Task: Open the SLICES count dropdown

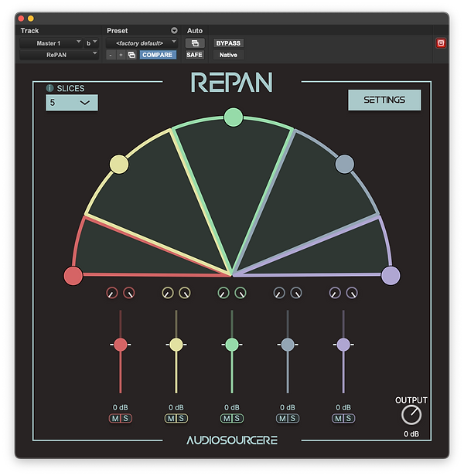Action: 72,103
